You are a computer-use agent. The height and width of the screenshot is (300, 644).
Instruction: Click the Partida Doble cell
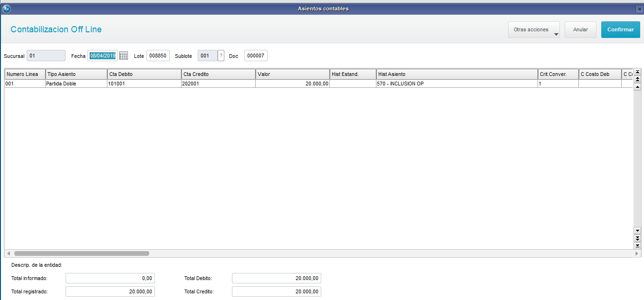(76, 84)
